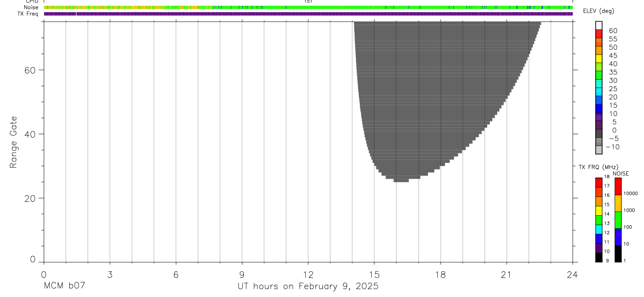Click x-axis tick label 3
The width and height of the screenshot is (644, 297).
pyautogui.click(x=110, y=274)
